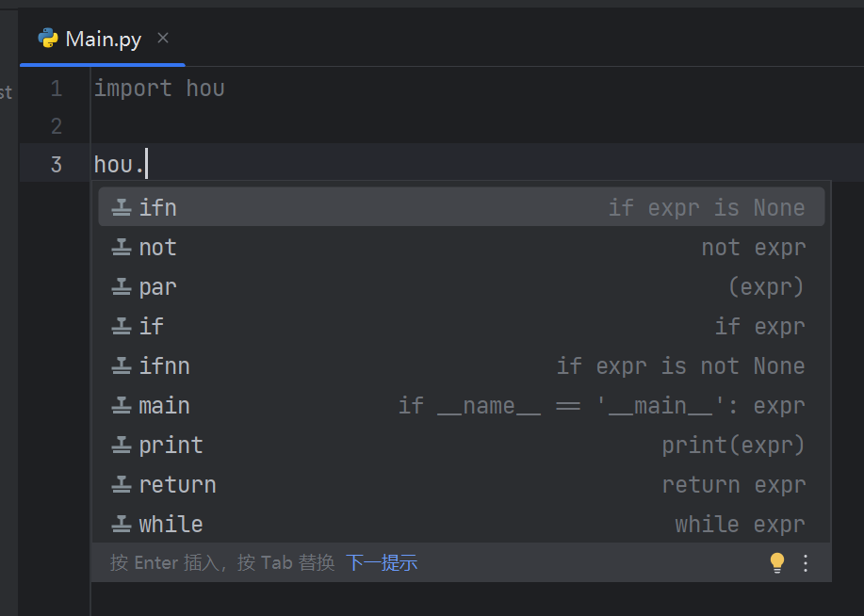
Task: Click line number 2 in gutter
Action: [57, 126]
